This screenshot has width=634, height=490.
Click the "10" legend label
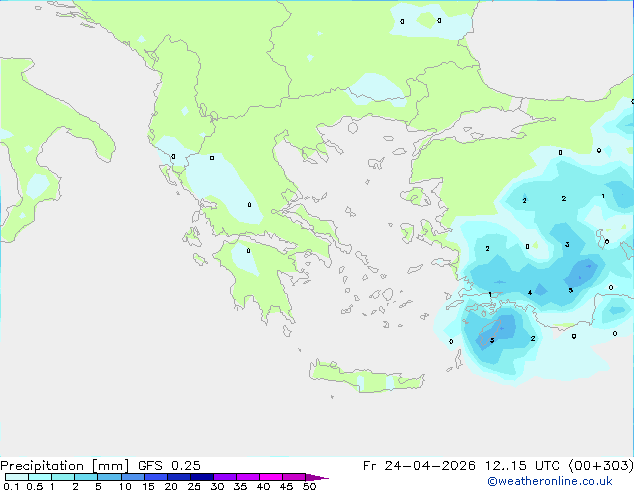point(125,486)
